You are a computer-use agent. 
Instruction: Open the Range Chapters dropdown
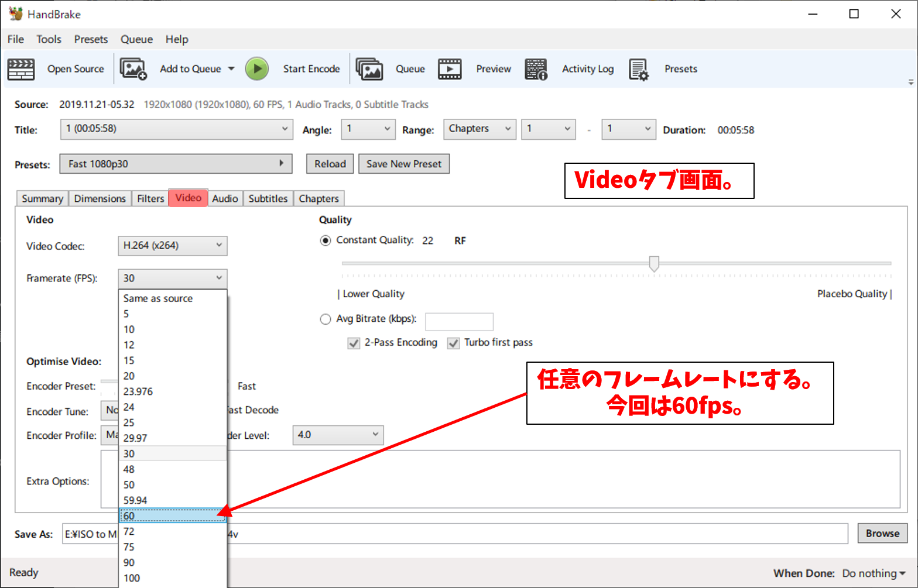point(479,129)
